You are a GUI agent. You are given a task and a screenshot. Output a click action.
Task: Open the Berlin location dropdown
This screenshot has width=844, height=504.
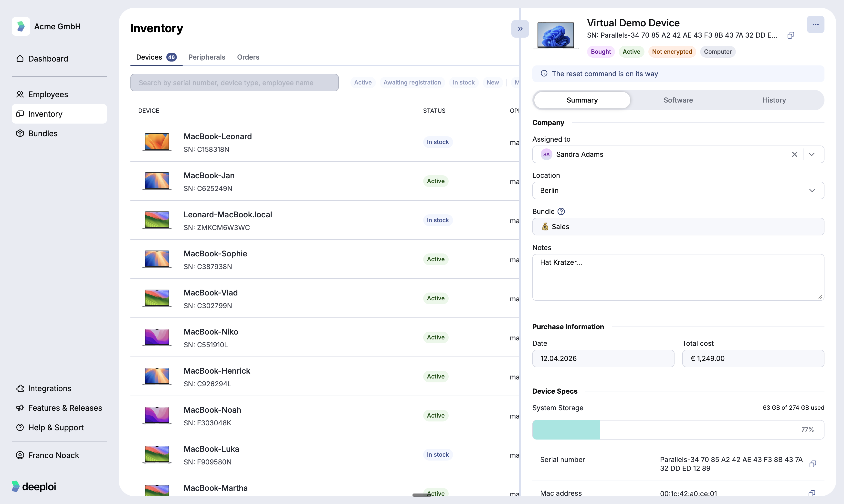(812, 190)
